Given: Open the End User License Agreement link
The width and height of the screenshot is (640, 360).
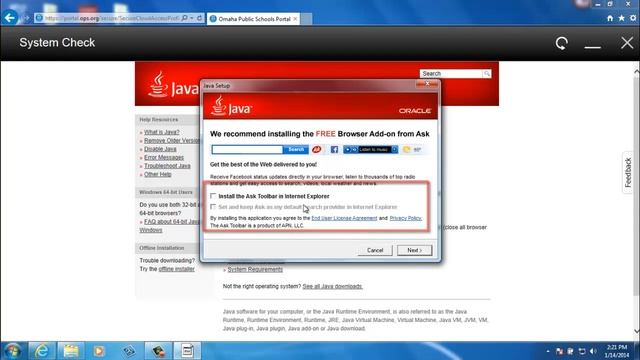Looking at the screenshot, I should pos(344,218).
